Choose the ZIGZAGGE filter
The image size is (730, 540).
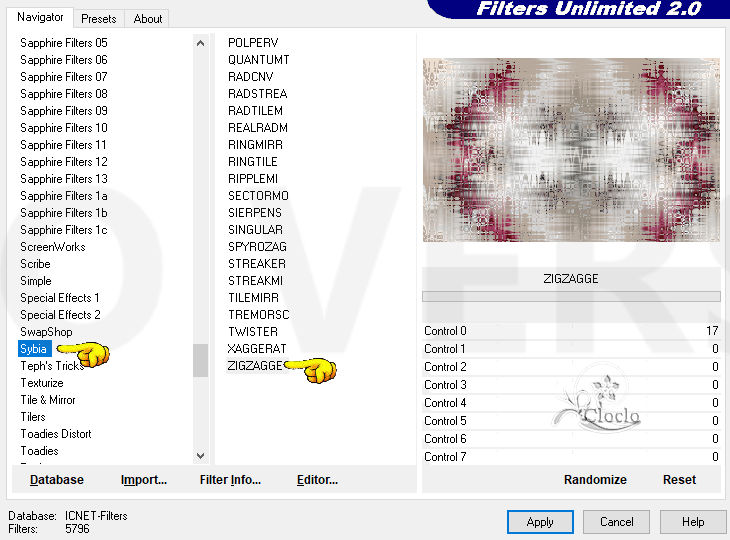tap(256, 366)
